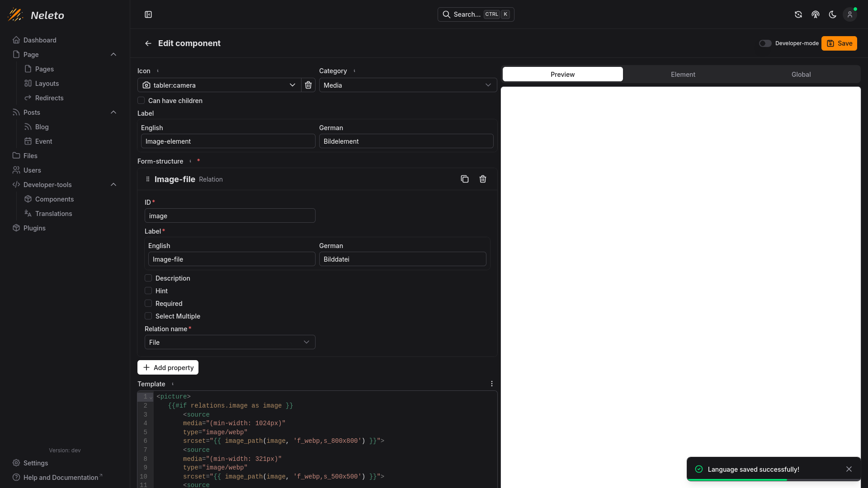Delete the tabler:camera icon selection

point(308,85)
